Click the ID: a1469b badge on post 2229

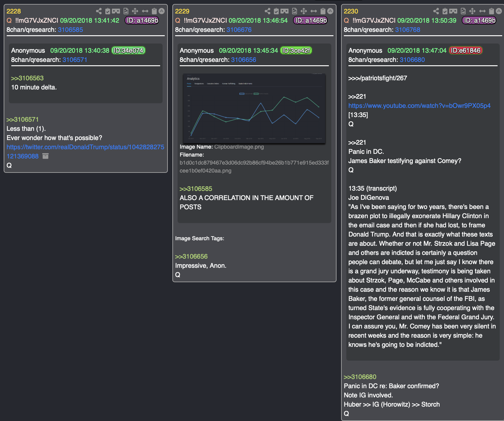(310, 21)
